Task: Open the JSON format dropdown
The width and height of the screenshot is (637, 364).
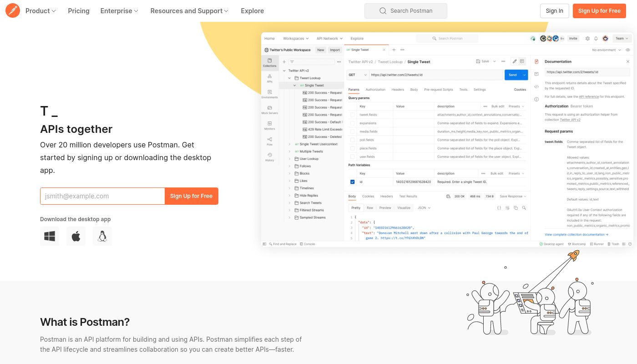Action: [x=424, y=208]
